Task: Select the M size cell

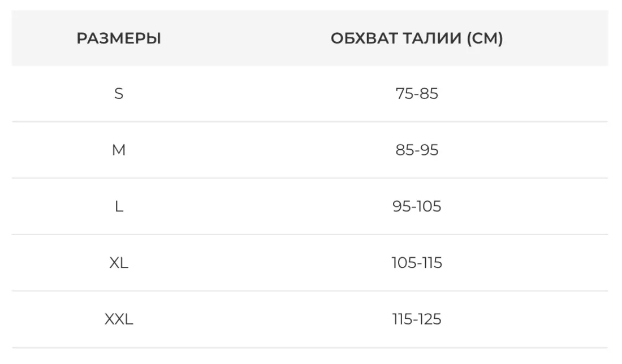Action: (119, 150)
